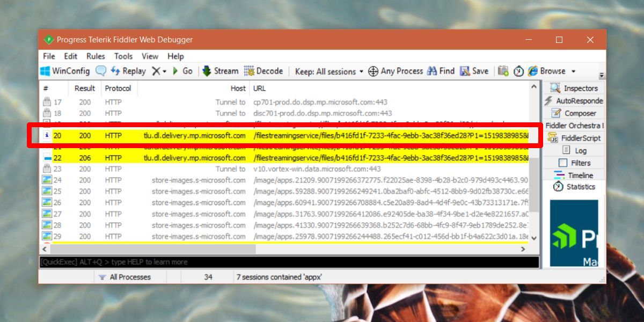644x322 pixels.
Task: Save sessions with the Save button
Action: point(474,71)
